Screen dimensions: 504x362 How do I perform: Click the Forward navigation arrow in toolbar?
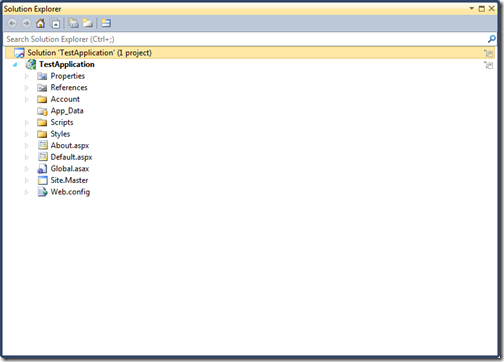[x=26, y=23]
